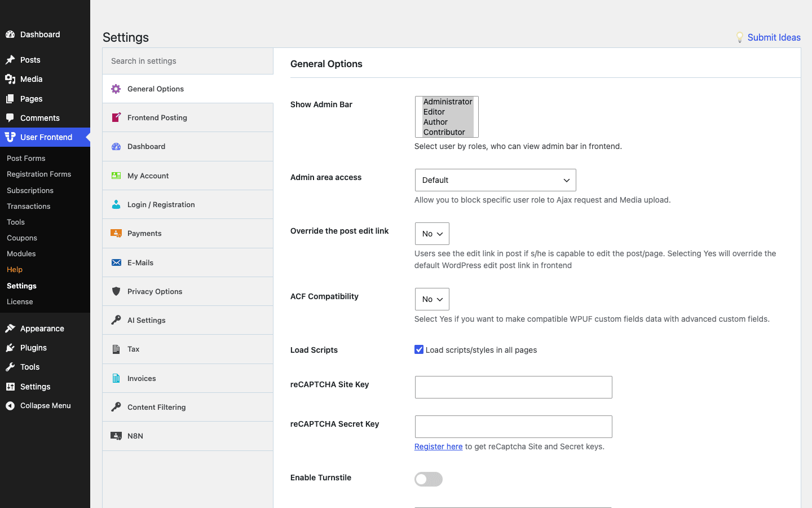Click the Tax document icon
Screen dimensions: 812x508
(x=116, y=349)
